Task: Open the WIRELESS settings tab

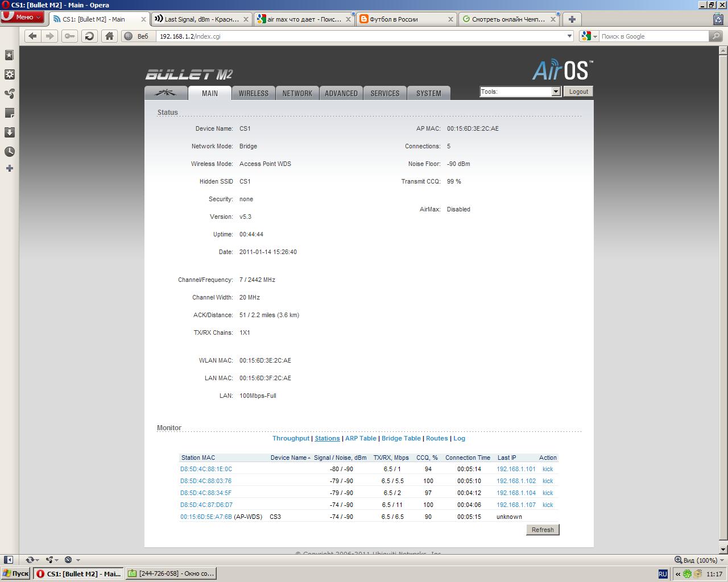Action: [x=254, y=93]
